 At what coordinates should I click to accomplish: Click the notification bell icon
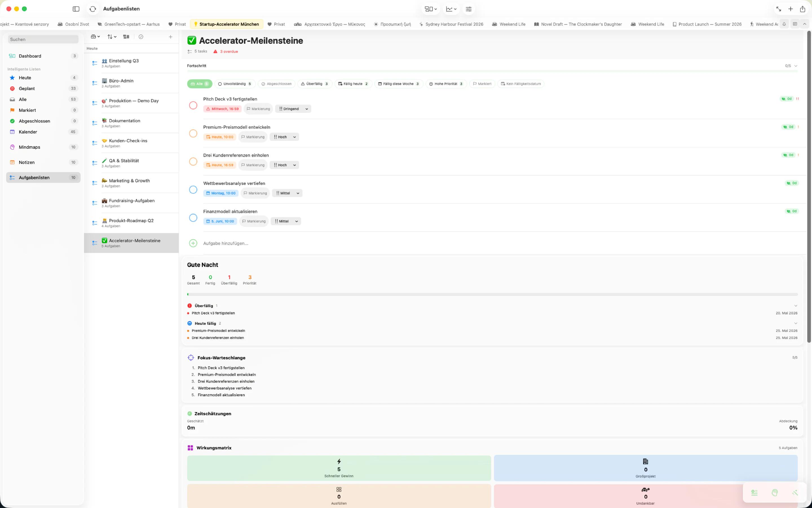784,24
